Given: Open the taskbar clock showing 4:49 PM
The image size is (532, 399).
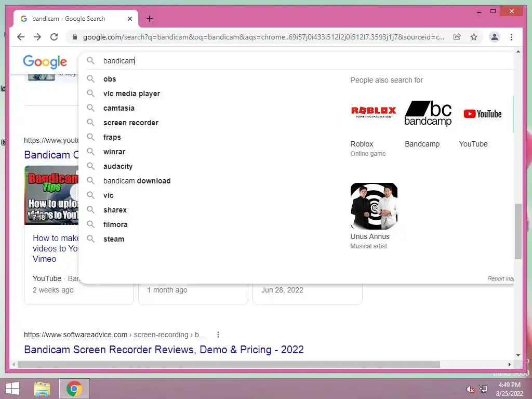Looking at the screenshot, I should [x=509, y=389].
